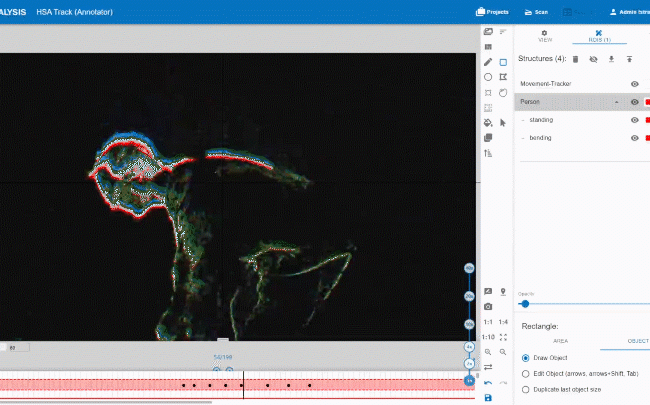Toggle visibility of the standing structure
The height and width of the screenshot is (405, 650).
[634, 120]
